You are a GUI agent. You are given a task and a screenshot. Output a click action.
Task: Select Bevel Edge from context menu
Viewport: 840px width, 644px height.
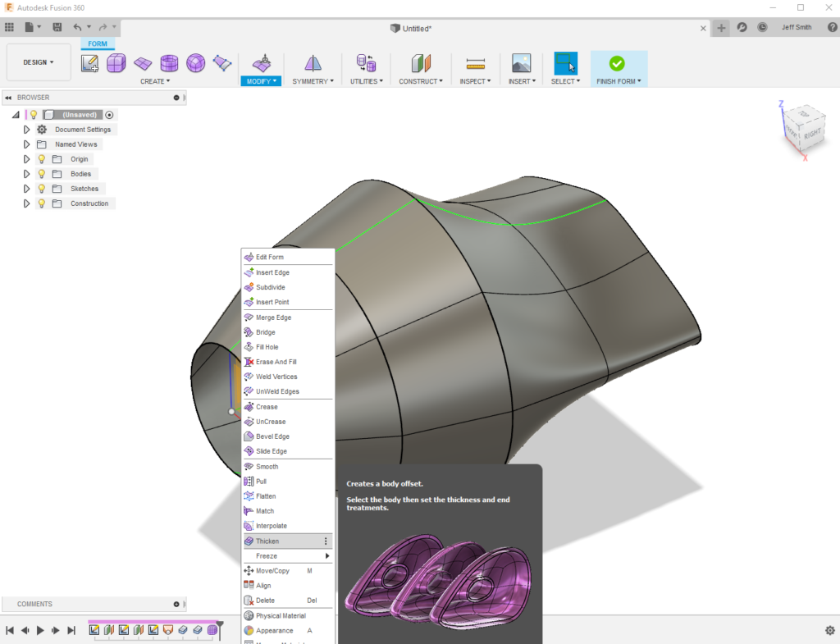click(272, 436)
